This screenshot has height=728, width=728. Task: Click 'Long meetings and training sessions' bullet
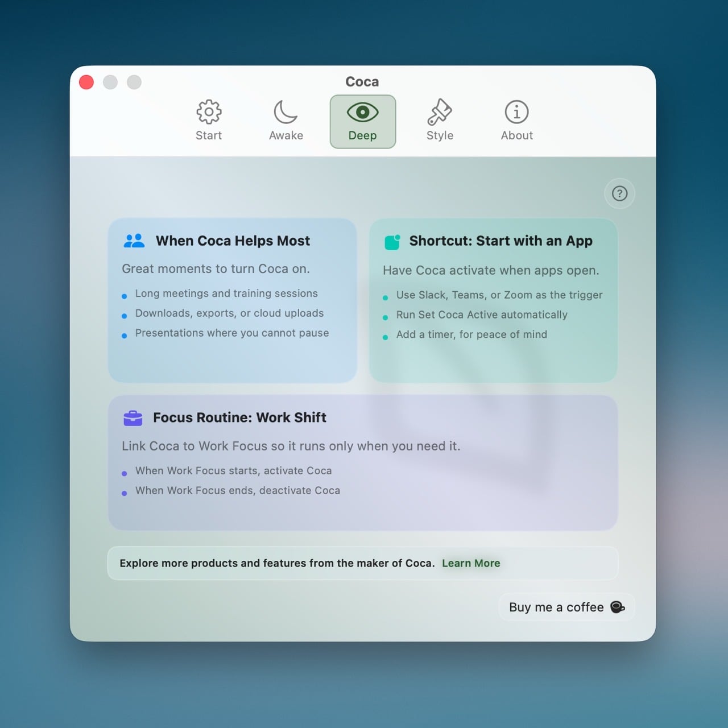coord(226,293)
